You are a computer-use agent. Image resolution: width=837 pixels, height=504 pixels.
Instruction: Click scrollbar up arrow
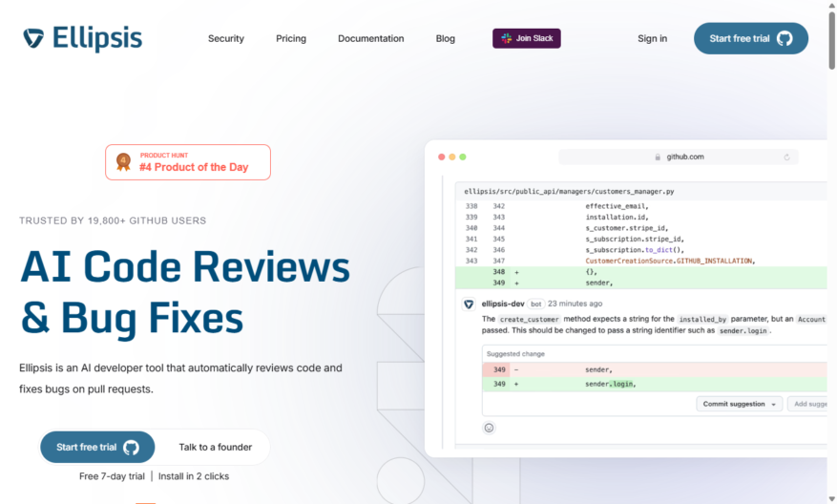(x=831, y=4)
